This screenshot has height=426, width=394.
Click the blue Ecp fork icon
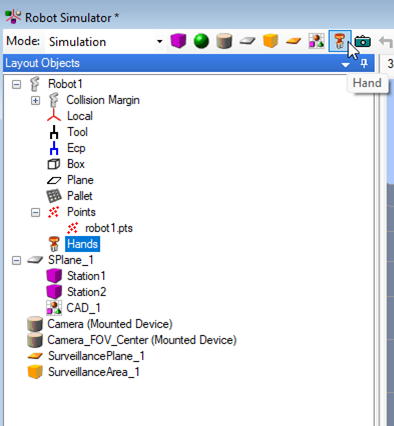[x=54, y=148]
